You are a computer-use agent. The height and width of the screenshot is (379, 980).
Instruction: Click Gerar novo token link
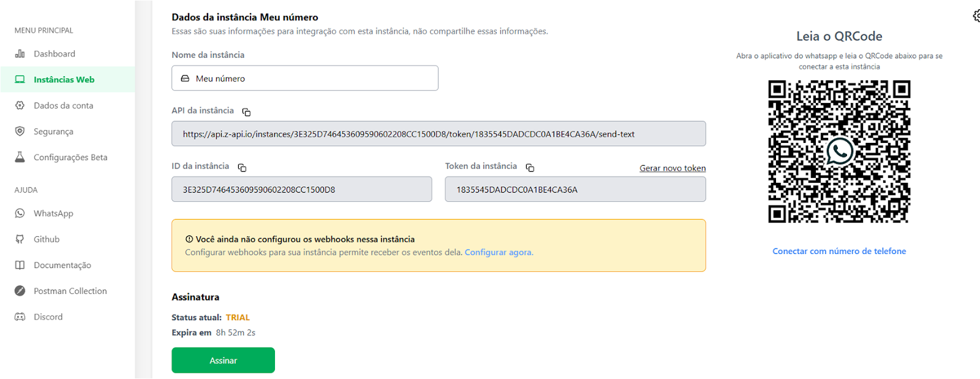click(x=673, y=168)
